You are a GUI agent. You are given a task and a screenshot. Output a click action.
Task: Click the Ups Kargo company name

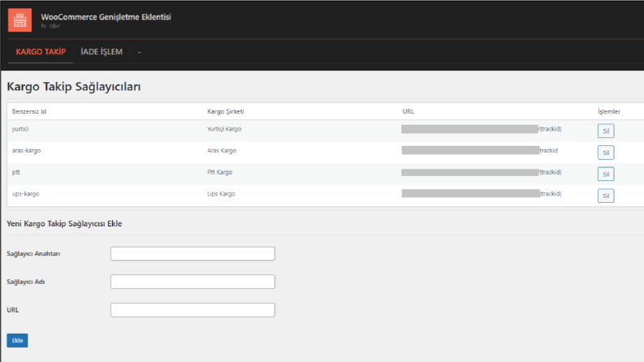click(221, 194)
